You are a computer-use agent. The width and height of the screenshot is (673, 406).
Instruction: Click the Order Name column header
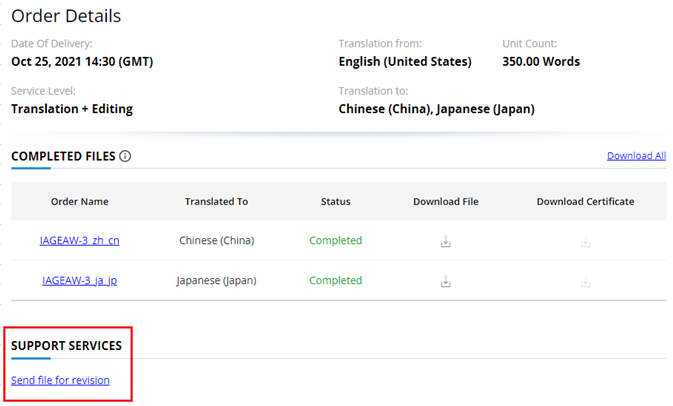click(80, 201)
